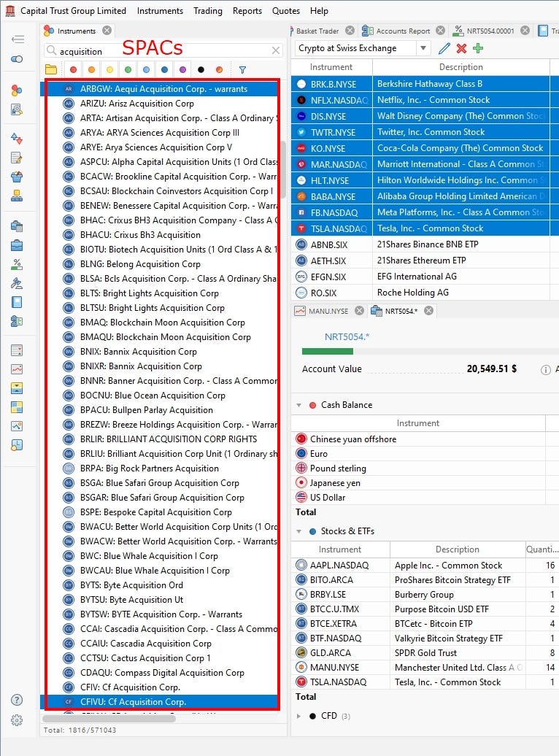The height and width of the screenshot is (756, 559).
Task: Open the blue notebook sidebar icon
Action: (x=17, y=302)
